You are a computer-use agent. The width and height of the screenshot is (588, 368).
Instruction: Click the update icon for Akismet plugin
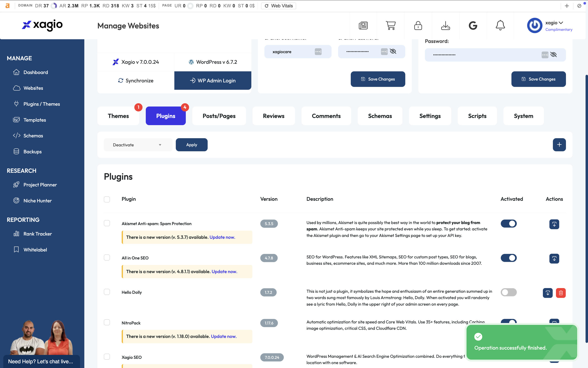pos(554,224)
